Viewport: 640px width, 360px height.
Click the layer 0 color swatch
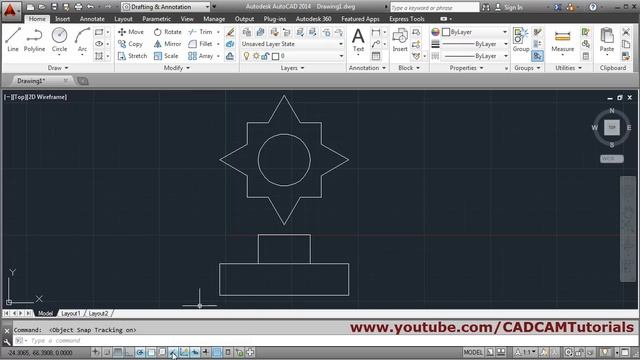(x=276, y=56)
